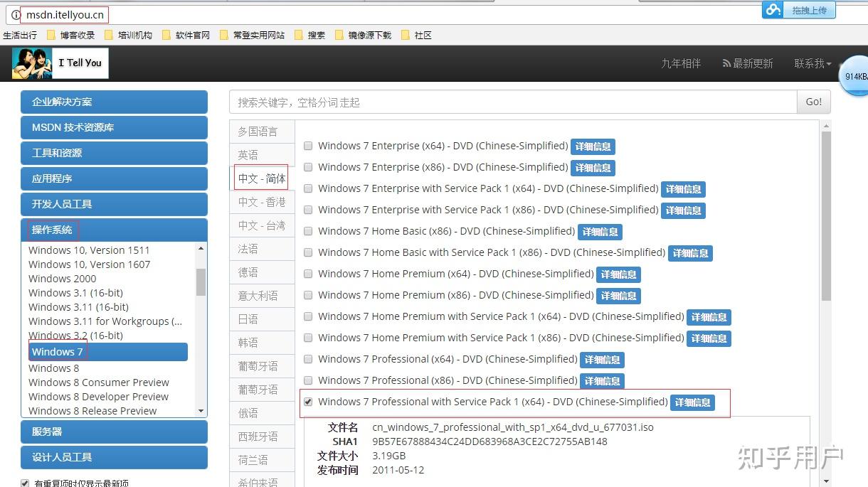Screen dimensions: 868x487
Task: Open the 博客收录 bookmark folder
Action: [70, 35]
